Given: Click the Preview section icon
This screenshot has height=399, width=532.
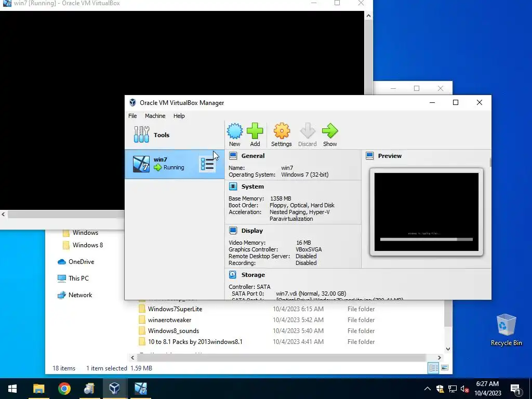Looking at the screenshot, I should pyautogui.click(x=370, y=156).
